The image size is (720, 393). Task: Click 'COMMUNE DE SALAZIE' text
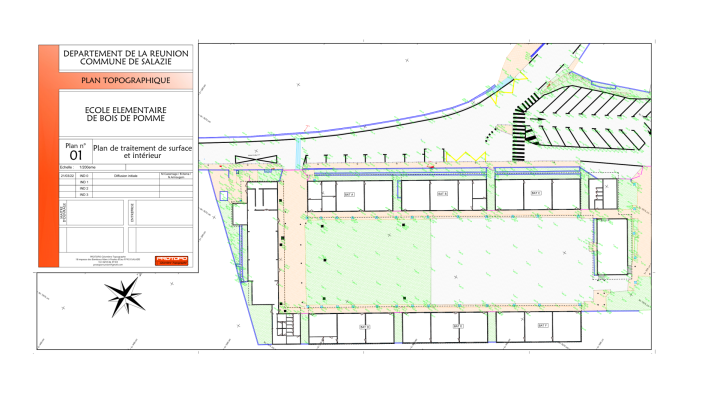(126, 62)
